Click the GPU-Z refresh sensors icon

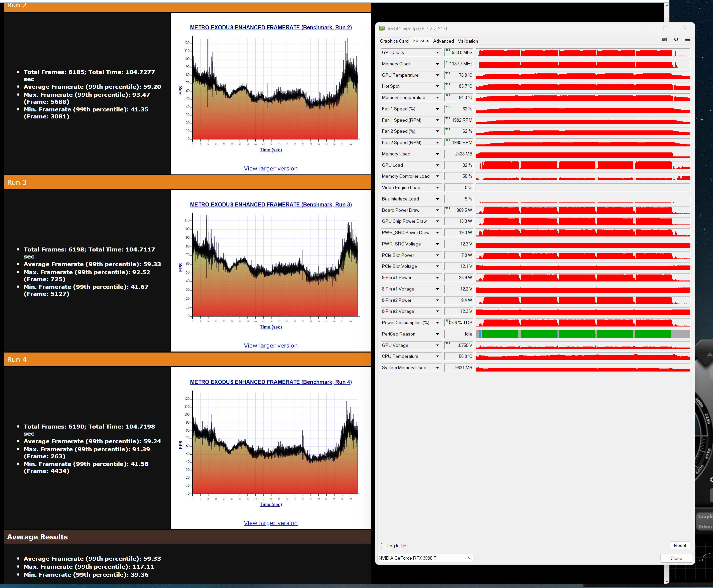click(676, 40)
